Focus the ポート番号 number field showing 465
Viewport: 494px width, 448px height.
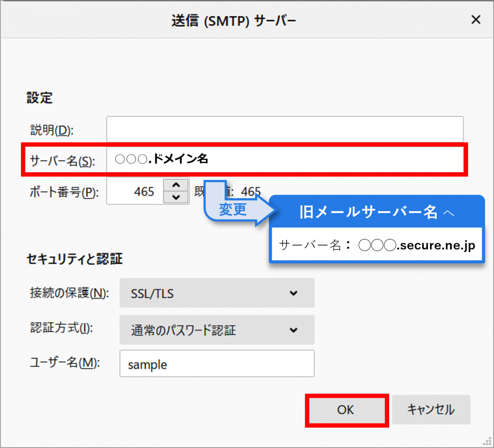135,191
